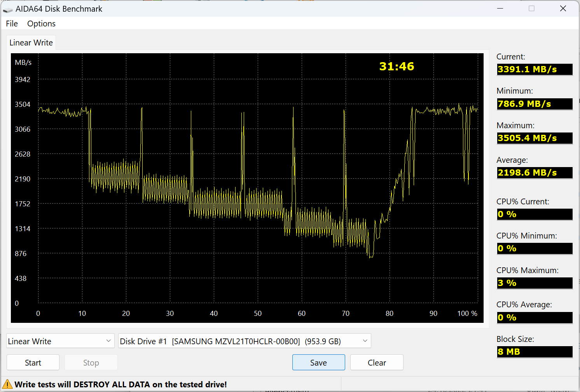Click the Minimum: label above 786.9 MB/s
The height and width of the screenshot is (392, 580).
tap(515, 91)
